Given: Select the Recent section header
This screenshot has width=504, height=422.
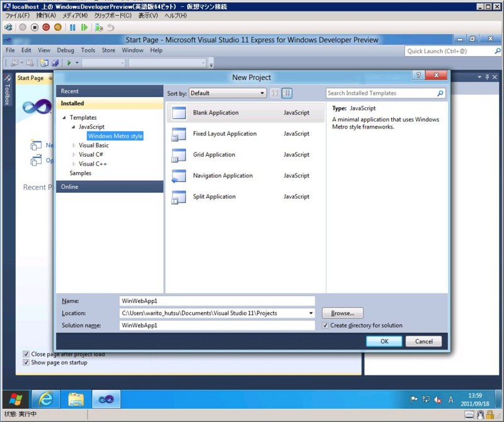Looking at the screenshot, I should coord(110,91).
